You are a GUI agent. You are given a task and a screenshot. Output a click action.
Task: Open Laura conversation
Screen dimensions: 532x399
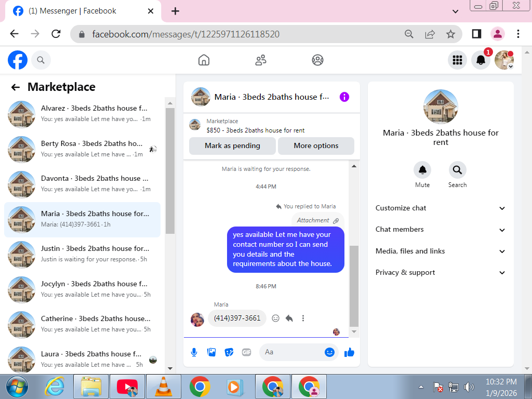[x=82, y=360]
